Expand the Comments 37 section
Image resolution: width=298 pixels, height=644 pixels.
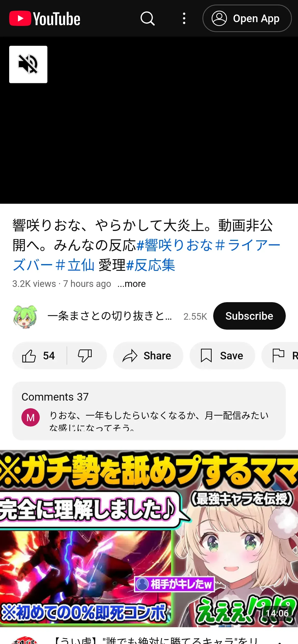click(x=149, y=411)
